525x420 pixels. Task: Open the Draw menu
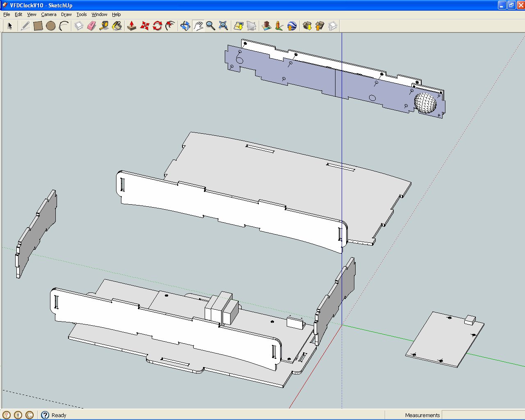[66, 14]
